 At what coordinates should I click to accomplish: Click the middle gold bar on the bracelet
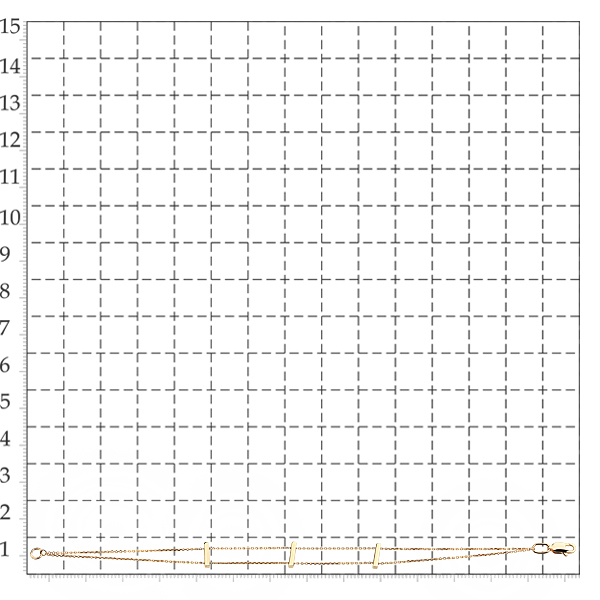click(x=292, y=555)
